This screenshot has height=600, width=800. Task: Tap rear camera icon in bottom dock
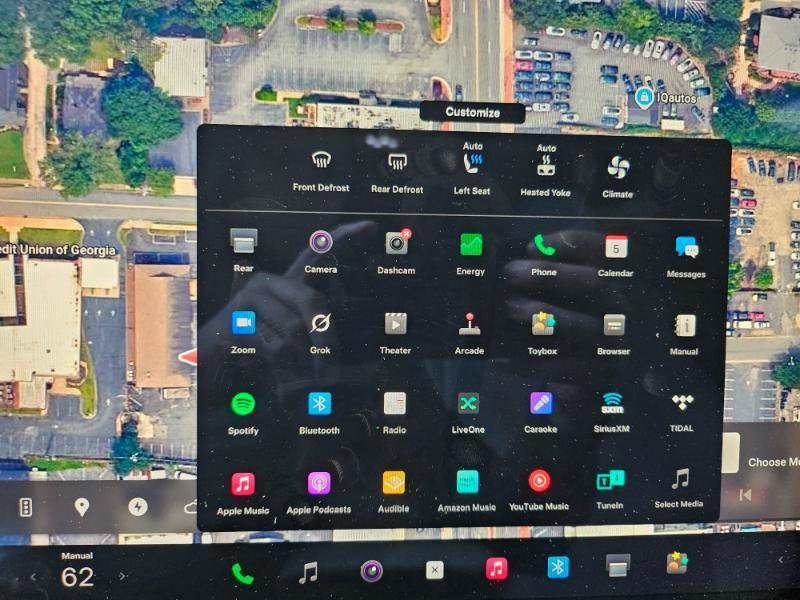click(618, 565)
